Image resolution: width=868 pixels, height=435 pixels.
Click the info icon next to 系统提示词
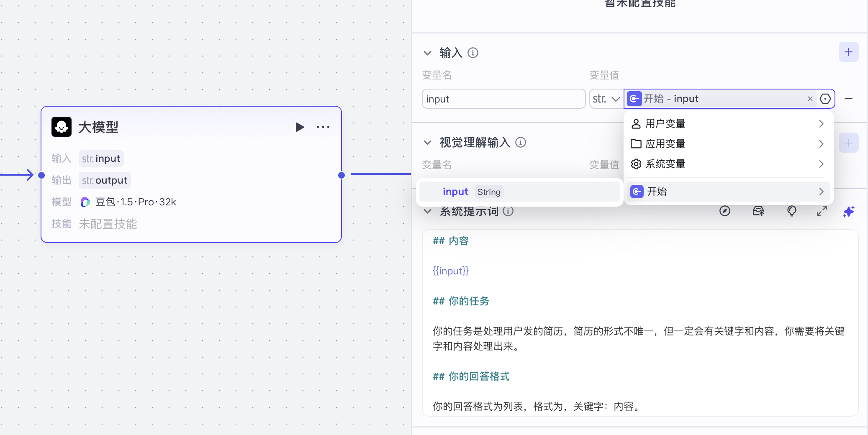(508, 211)
